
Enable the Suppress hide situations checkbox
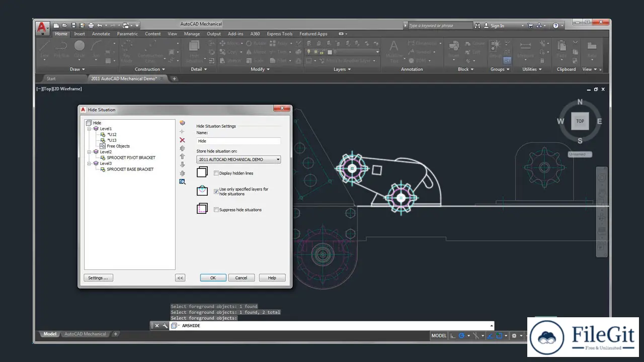[x=216, y=210]
